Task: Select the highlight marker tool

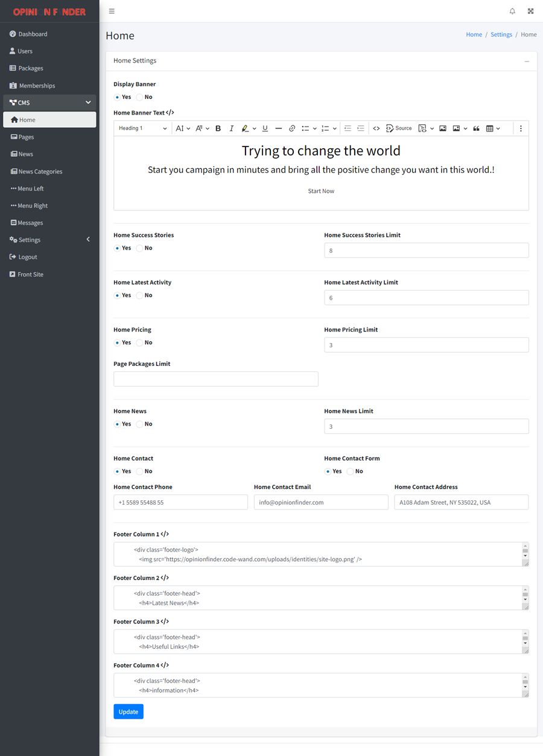Action: [x=245, y=128]
